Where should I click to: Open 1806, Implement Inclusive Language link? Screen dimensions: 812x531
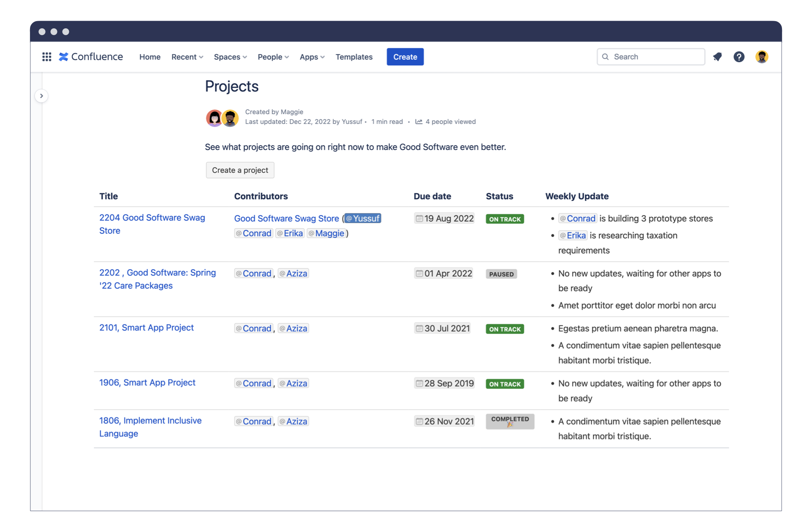[150, 427]
